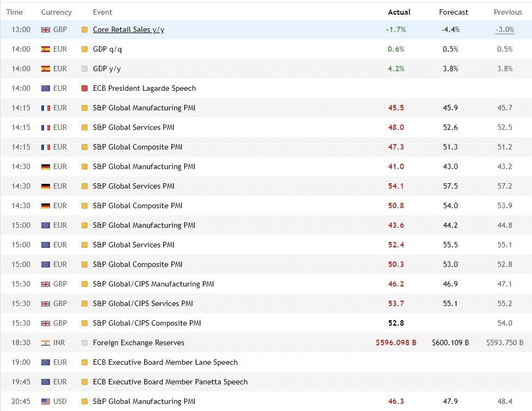Click the France flag in the 47.3 Composite PMI row
532x411 pixels.
click(46, 147)
